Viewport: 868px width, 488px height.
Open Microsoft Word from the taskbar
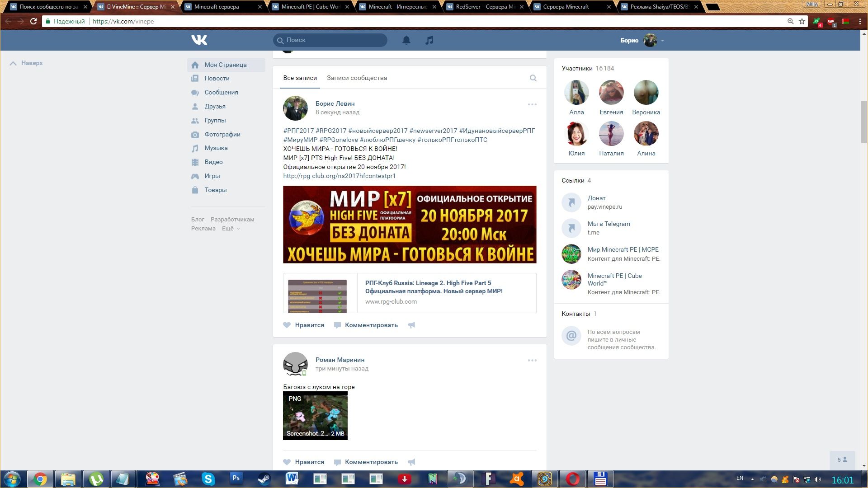coord(292,479)
